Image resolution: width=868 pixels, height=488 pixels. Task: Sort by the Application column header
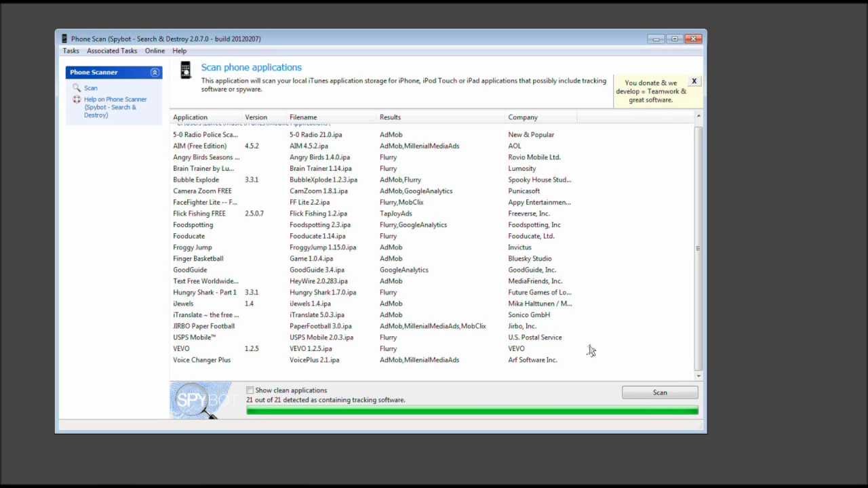tap(207, 117)
